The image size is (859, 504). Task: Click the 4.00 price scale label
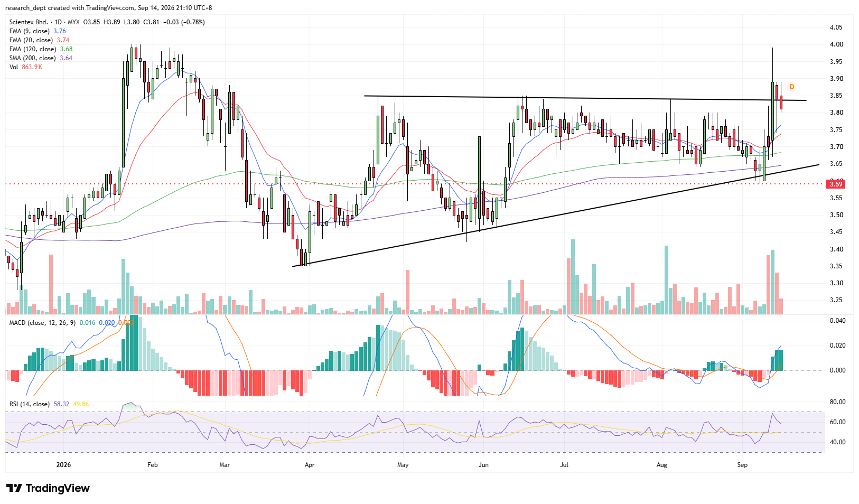[836, 44]
